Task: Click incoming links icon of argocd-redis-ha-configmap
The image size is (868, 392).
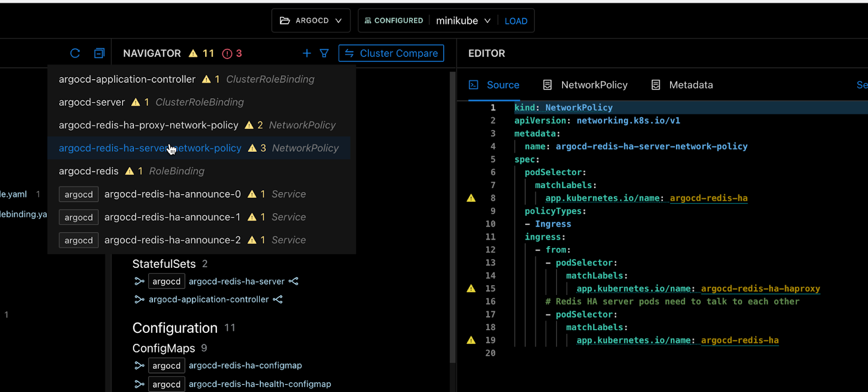Action: tap(139, 365)
